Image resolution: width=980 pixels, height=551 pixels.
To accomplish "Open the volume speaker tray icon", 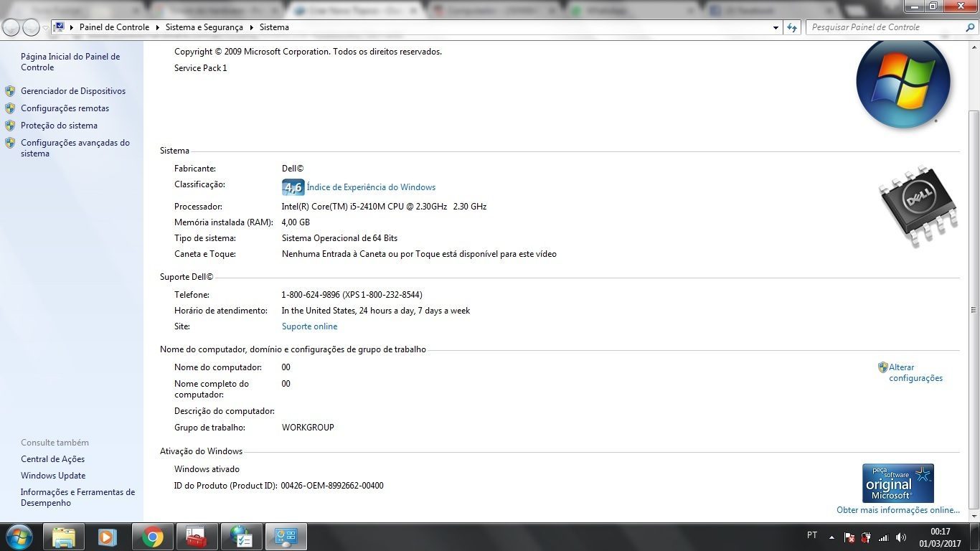I will 901,537.
